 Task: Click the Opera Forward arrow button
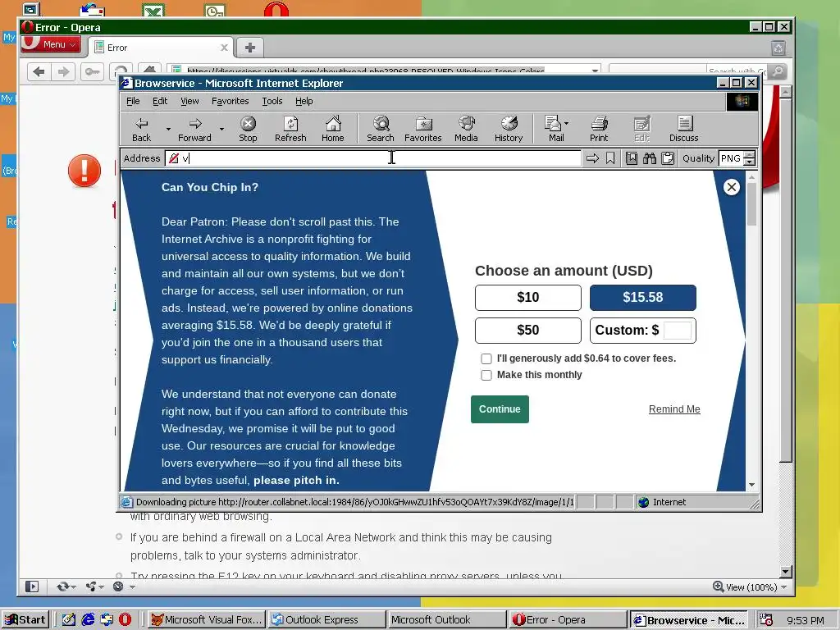tap(63, 71)
